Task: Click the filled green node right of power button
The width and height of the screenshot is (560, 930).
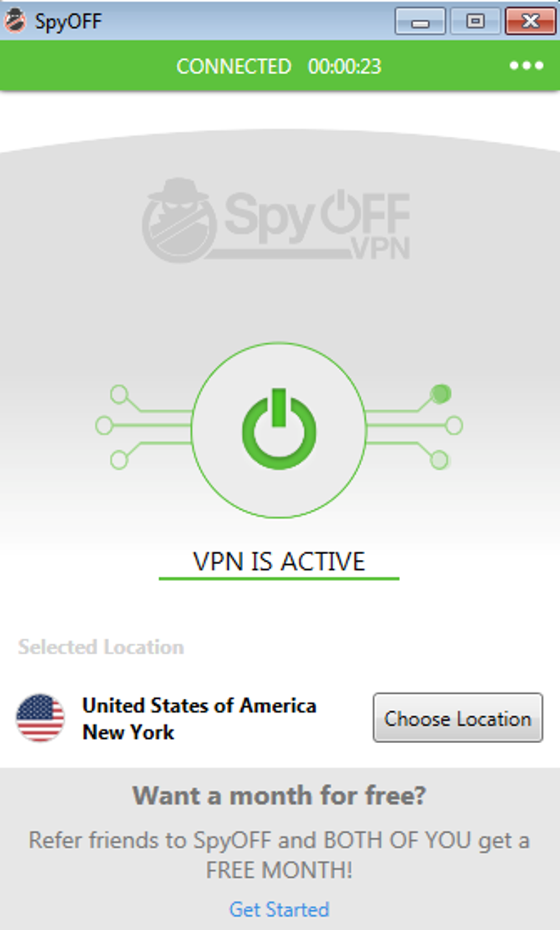Action: pos(440,393)
